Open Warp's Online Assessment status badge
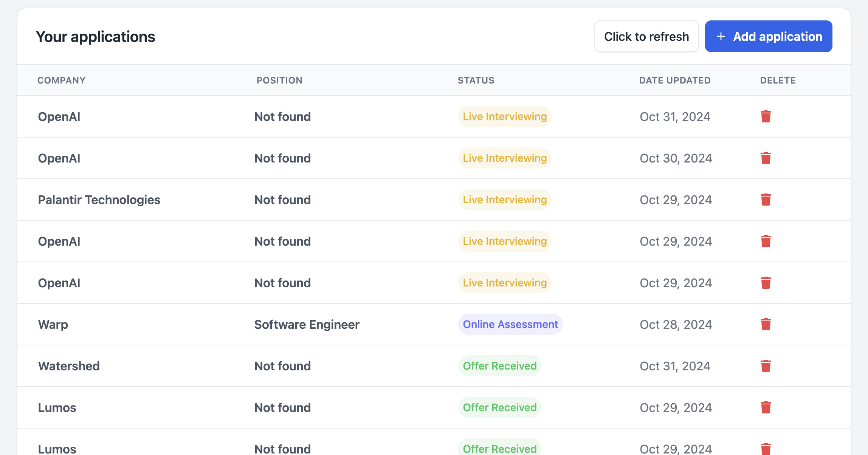 pyautogui.click(x=510, y=324)
